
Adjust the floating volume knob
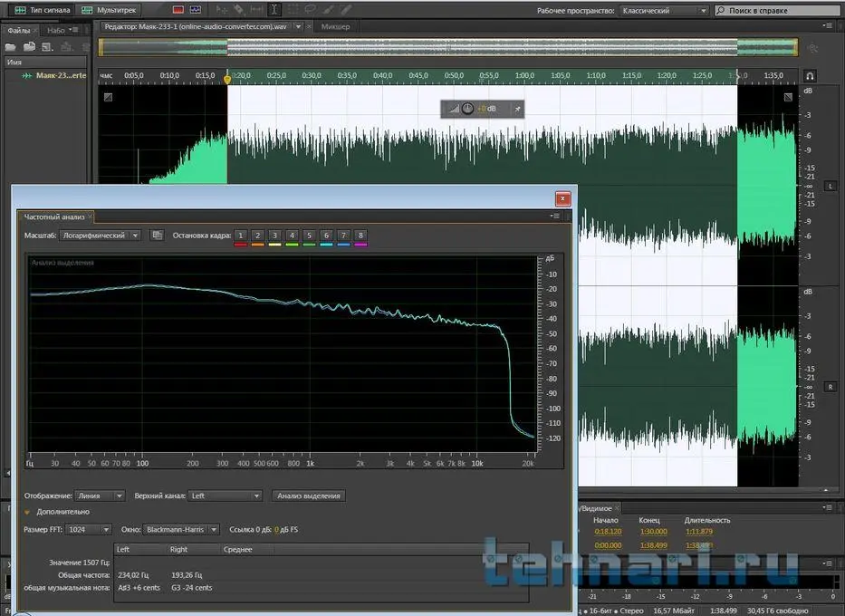[x=466, y=109]
